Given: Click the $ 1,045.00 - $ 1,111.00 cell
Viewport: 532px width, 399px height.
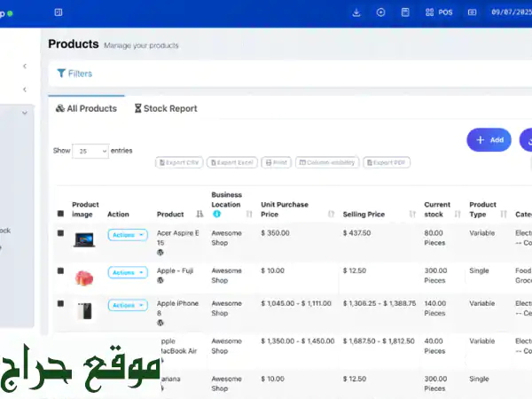Looking at the screenshot, I should [x=296, y=303].
